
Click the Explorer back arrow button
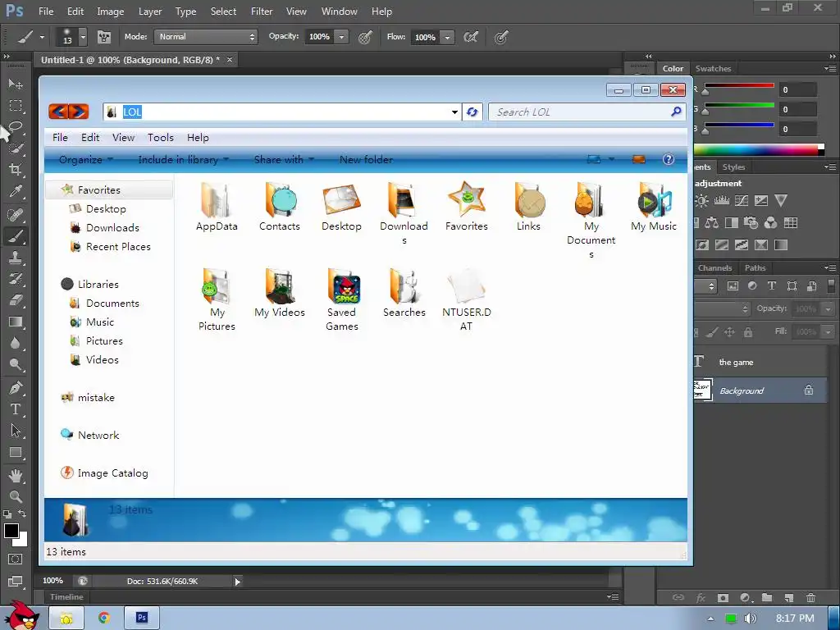(58, 112)
